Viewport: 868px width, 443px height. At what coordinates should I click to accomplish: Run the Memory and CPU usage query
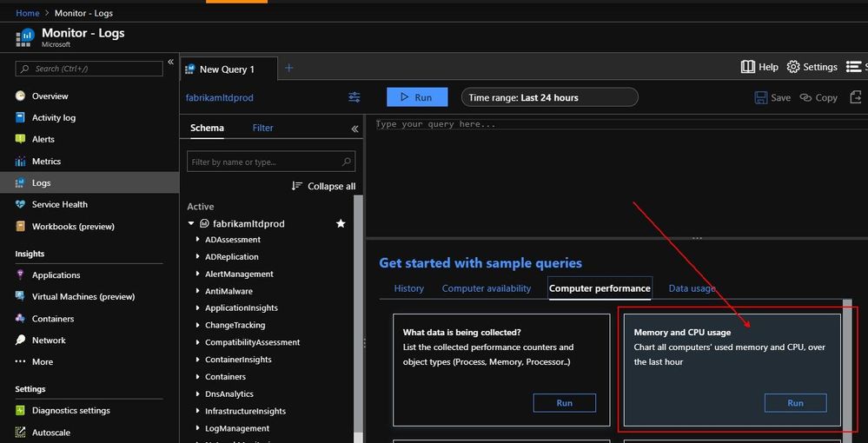point(796,403)
